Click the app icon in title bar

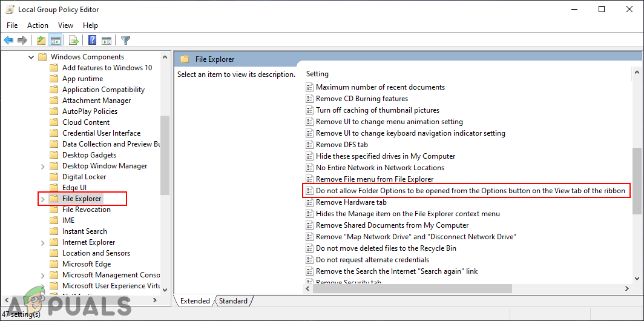click(x=9, y=9)
